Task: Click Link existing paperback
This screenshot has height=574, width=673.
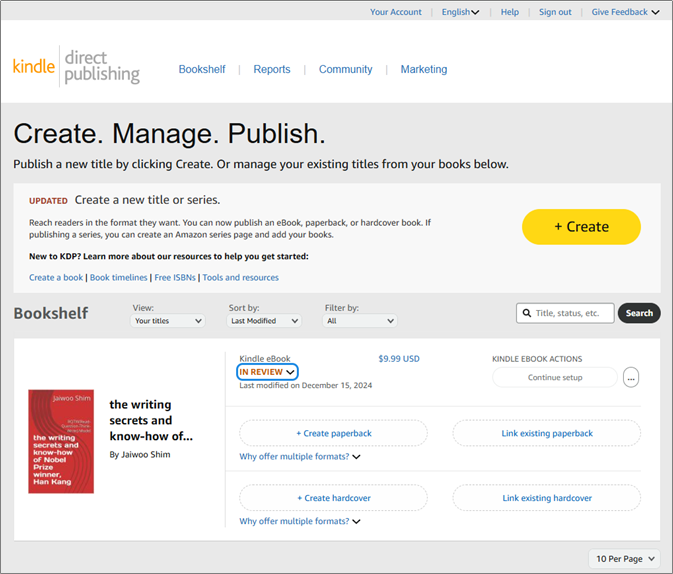Action: click(x=547, y=433)
